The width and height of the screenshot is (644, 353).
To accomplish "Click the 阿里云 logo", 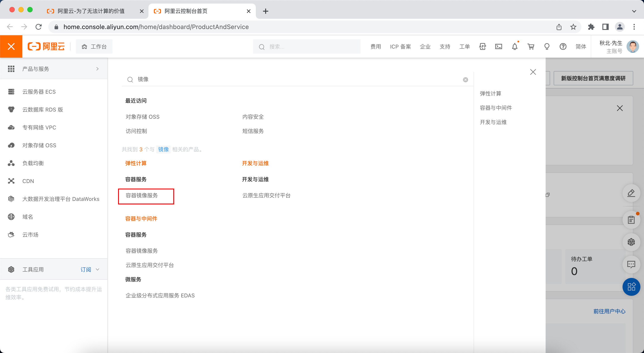I will pos(46,46).
